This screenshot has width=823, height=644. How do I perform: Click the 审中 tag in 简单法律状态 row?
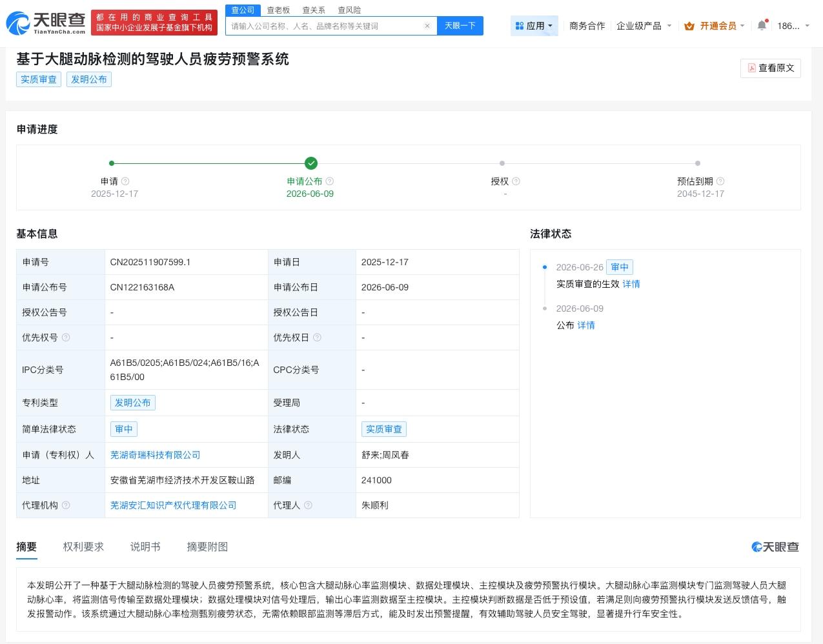[x=123, y=429]
